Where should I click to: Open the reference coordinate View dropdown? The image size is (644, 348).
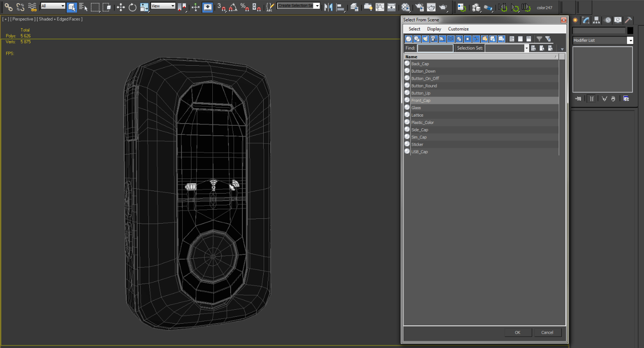click(x=163, y=6)
